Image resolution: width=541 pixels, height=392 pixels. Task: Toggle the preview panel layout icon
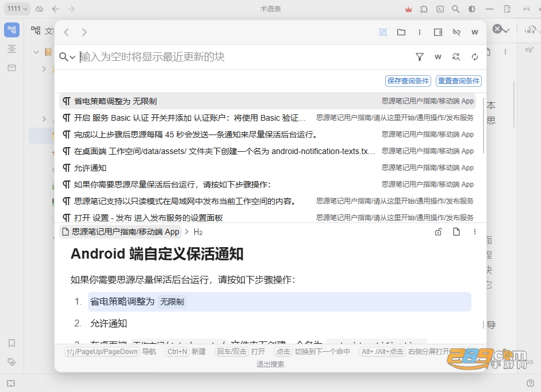point(438,32)
